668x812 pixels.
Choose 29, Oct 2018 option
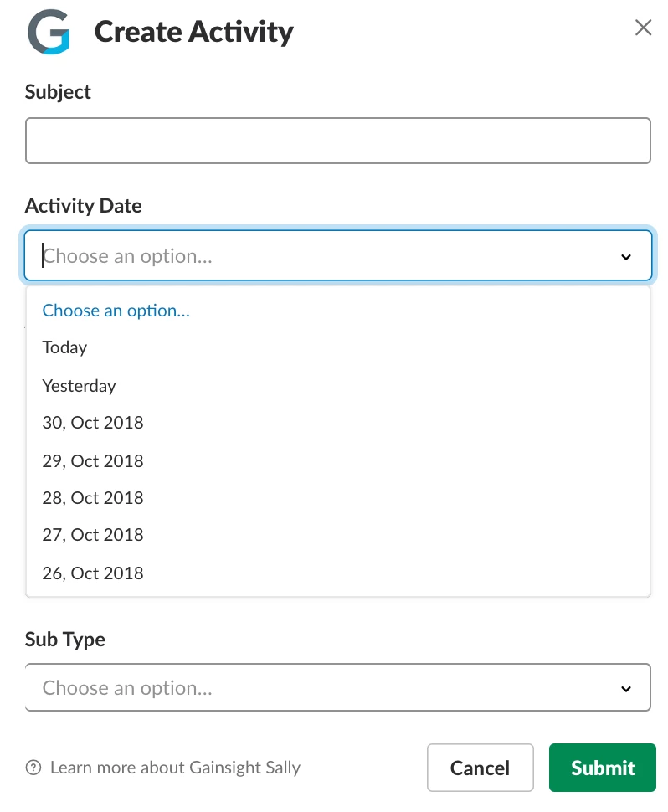click(x=337, y=460)
